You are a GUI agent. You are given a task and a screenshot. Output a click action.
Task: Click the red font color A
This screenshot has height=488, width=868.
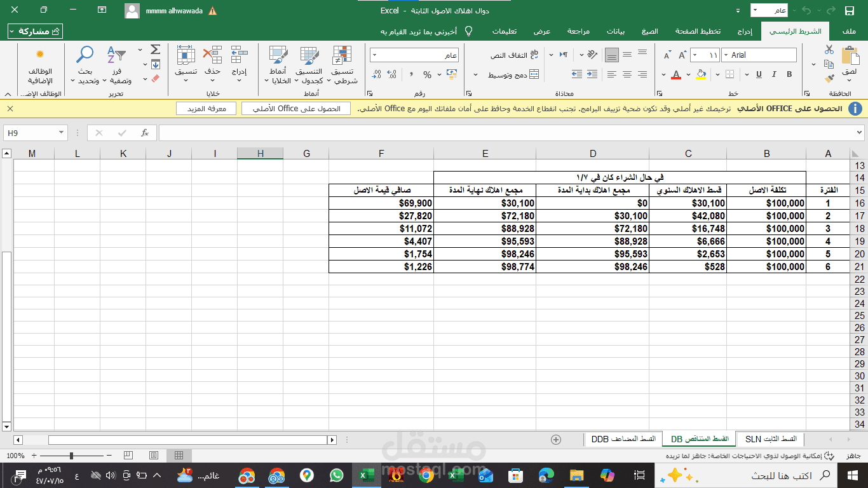click(x=675, y=74)
